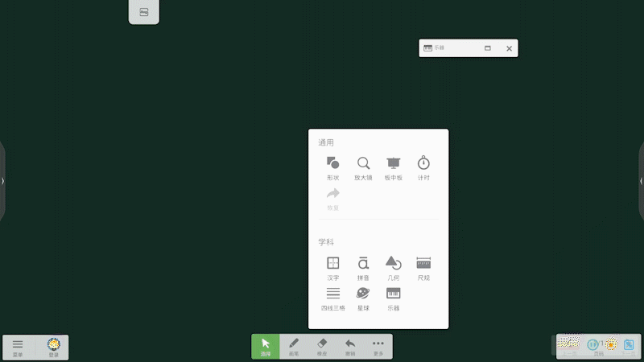Click the 登录 login avatar
The width and height of the screenshot is (644, 362).
(53, 347)
